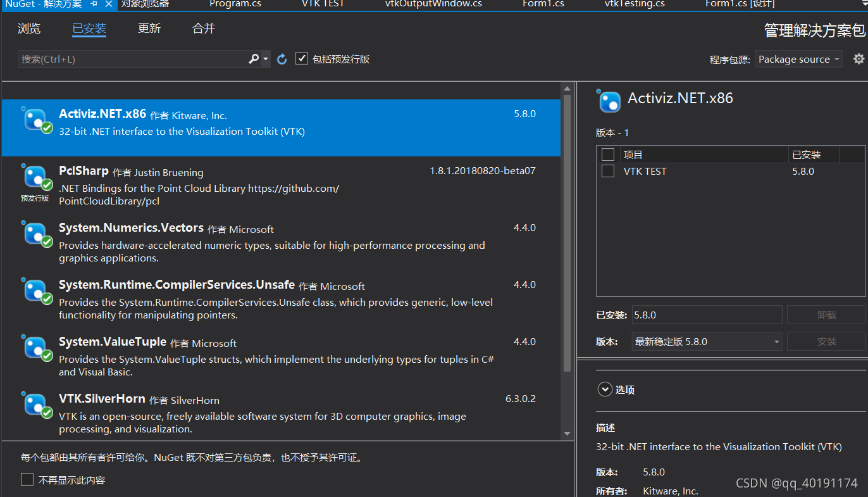Click the refresh packages icon

[x=281, y=58]
